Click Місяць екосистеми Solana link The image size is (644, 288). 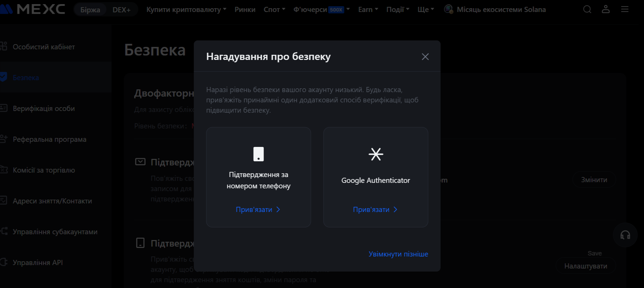(x=501, y=10)
